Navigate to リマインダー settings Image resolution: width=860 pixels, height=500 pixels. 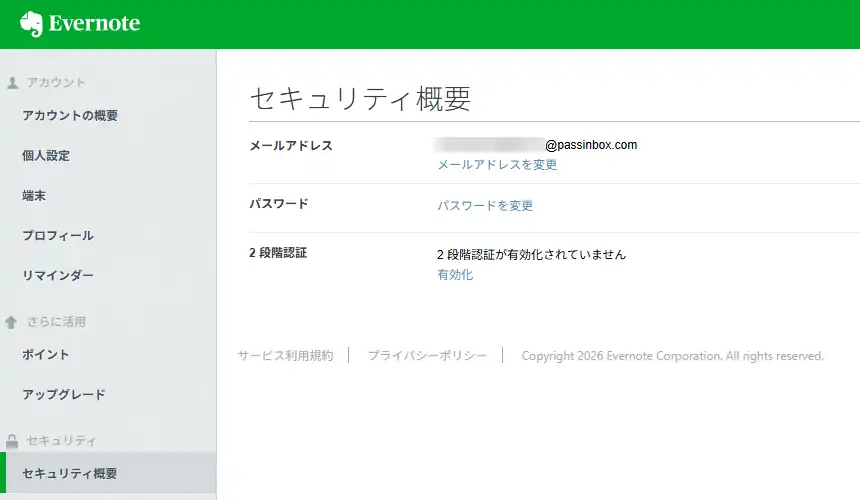pos(58,276)
